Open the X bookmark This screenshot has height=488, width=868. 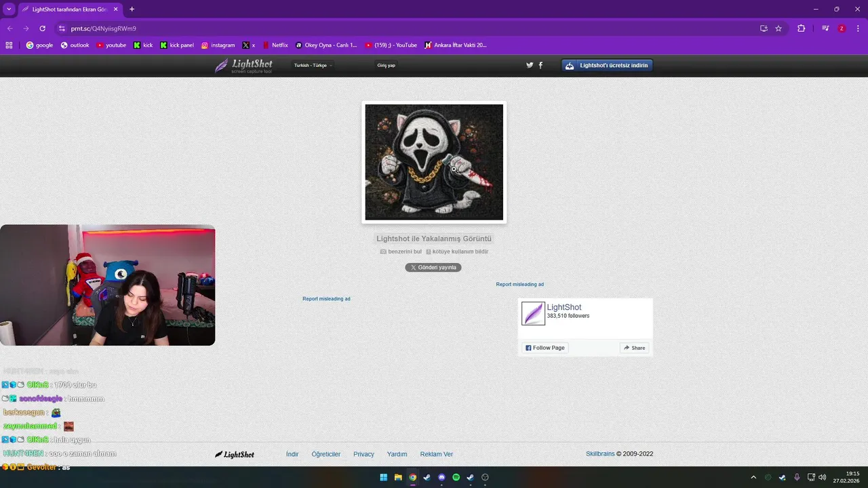249,45
